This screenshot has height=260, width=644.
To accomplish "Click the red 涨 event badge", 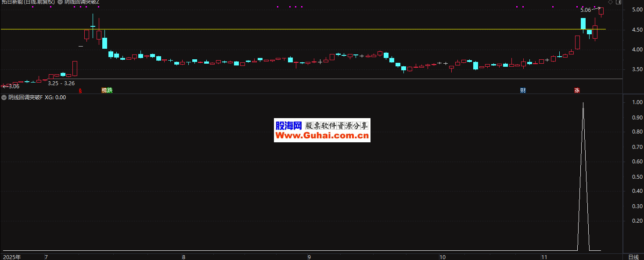I will click(577, 90).
